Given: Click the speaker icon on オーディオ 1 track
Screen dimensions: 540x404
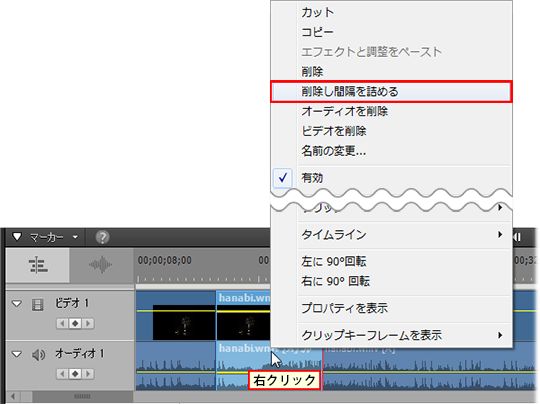Looking at the screenshot, I should click(38, 354).
